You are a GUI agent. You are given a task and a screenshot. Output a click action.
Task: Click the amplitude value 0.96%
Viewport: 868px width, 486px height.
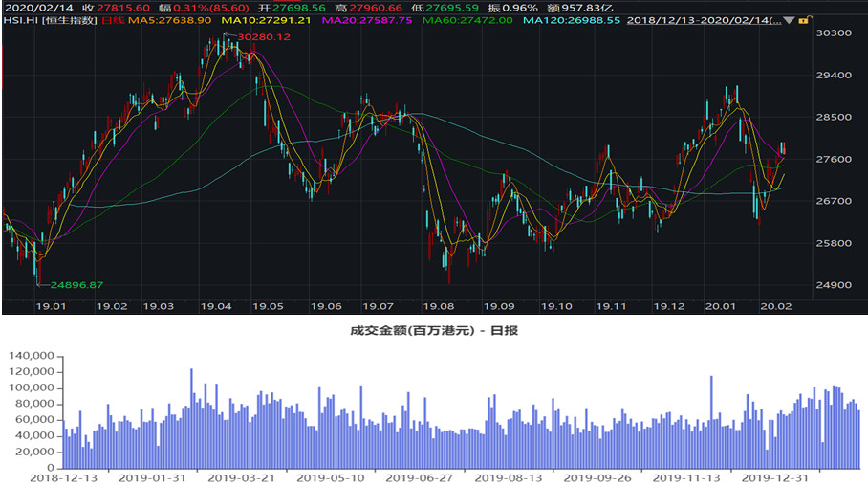(520, 8)
